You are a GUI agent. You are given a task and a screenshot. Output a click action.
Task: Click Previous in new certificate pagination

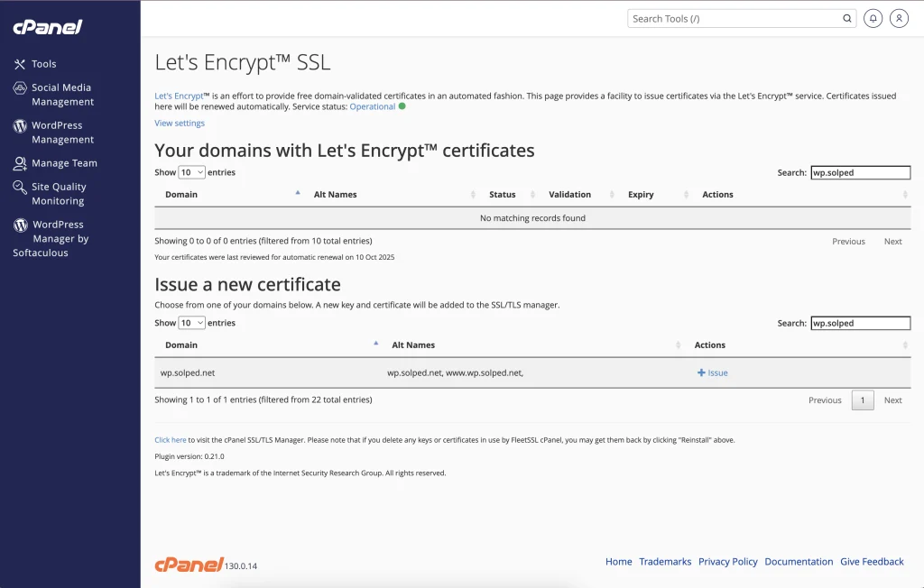(x=825, y=400)
